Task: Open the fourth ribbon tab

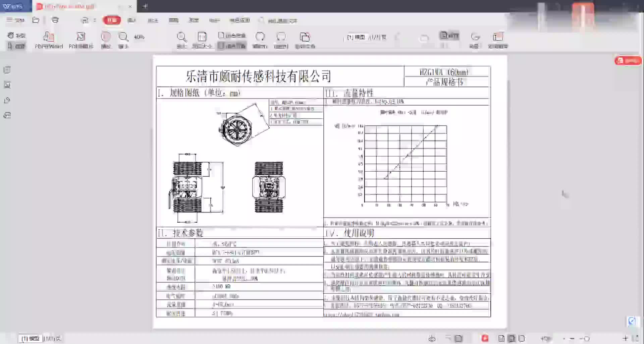Action: tap(173, 20)
